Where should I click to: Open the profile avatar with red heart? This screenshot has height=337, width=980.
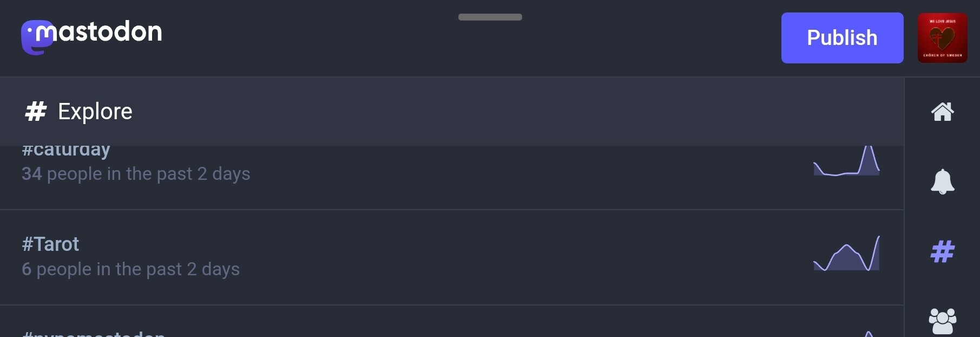[x=942, y=38]
